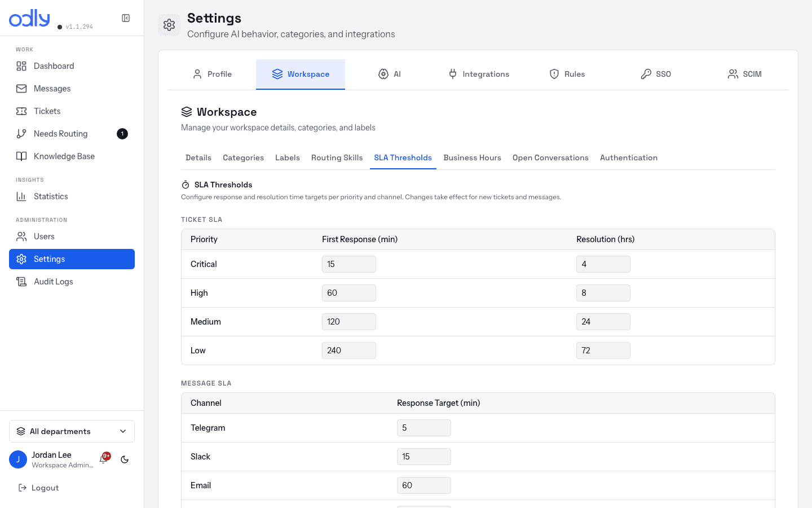The height and width of the screenshot is (508, 812).
Task: Navigate to Statistics page
Action: (72, 196)
